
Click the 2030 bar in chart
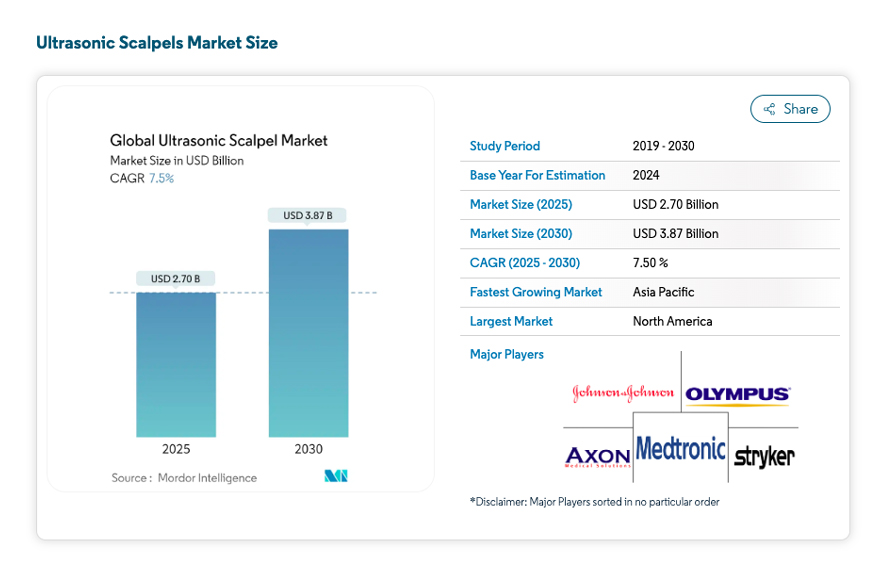[x=308, y=333]
